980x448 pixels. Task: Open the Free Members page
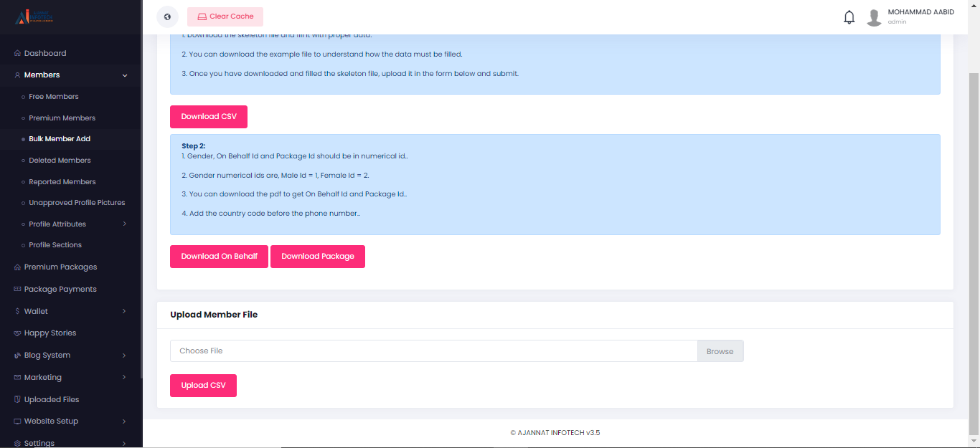click(54, 97)
